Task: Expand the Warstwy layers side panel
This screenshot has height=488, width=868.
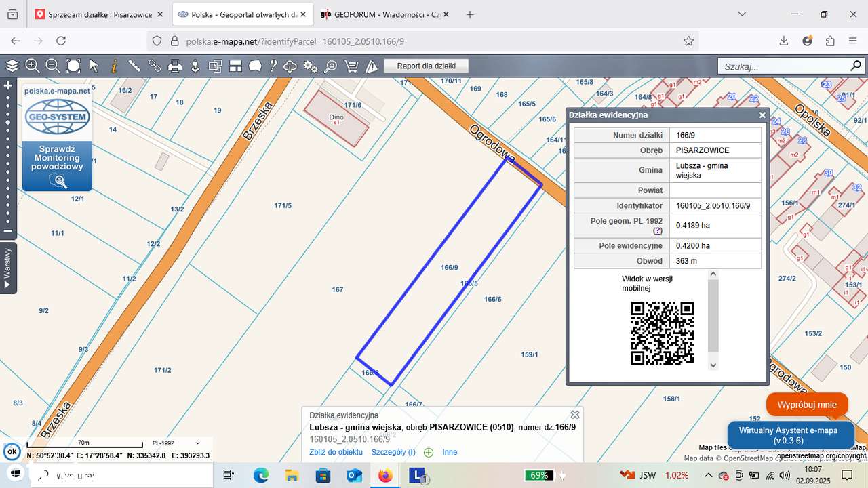Action: [x=8, y=268]
